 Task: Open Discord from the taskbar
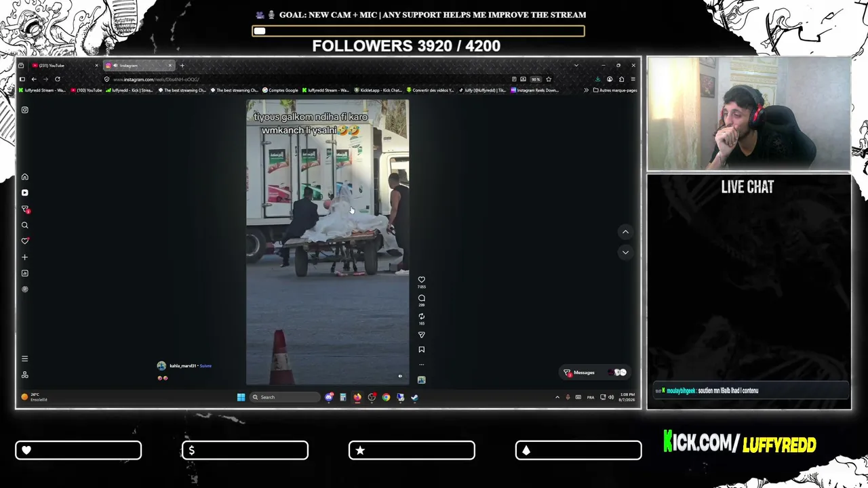coord(329,397)
